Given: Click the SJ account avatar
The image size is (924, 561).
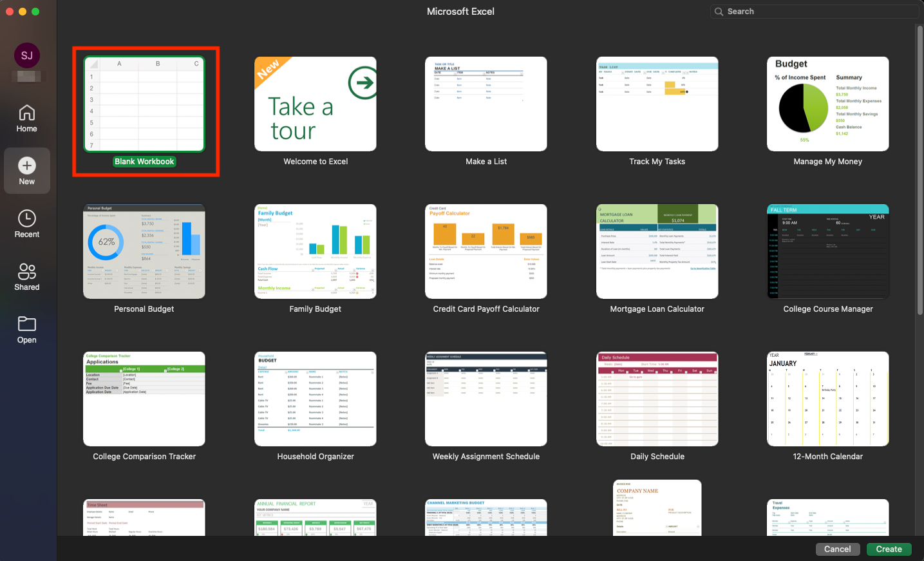Looking at the screenshot, I should pos(27,55).
